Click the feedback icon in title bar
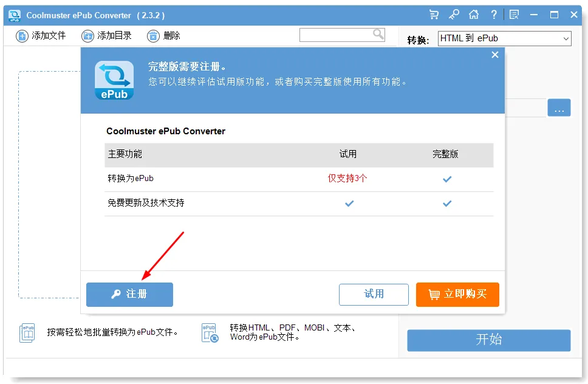This screenshot has width=588, height=384. point(514,15)
